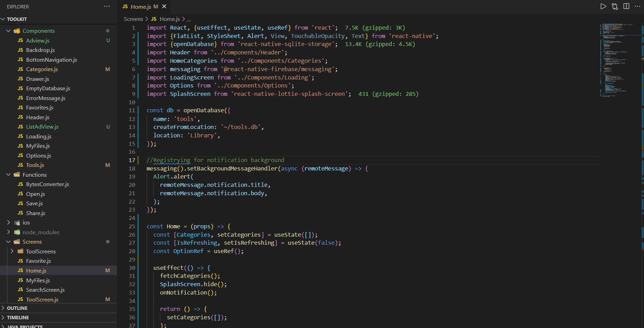Screen dimensions: 644x328
Task: Open changes with the source control compare icon
Action: 615,6
